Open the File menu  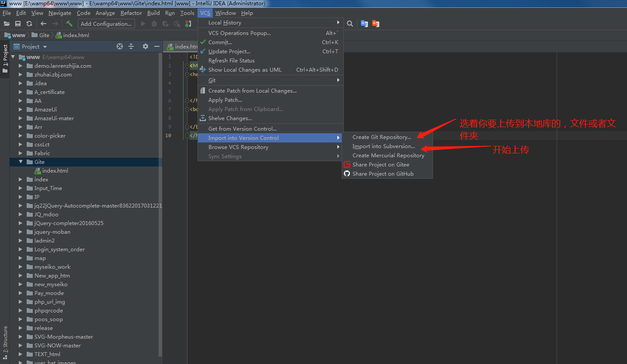[7, 13]
